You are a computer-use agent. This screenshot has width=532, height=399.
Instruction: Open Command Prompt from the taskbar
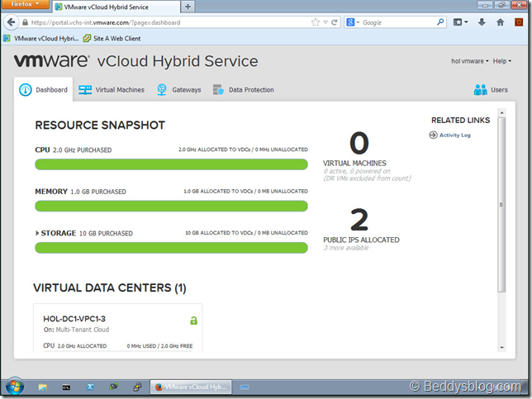point(66,387)
